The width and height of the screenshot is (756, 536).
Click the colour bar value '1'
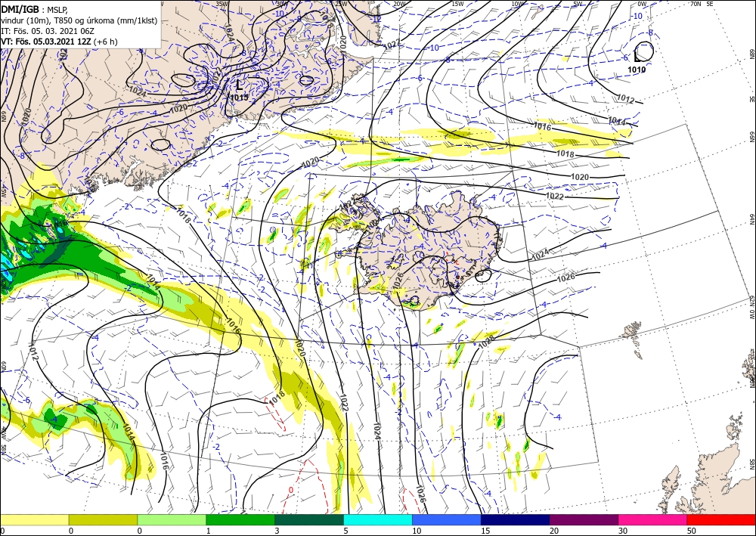click(x=209, y=531)
